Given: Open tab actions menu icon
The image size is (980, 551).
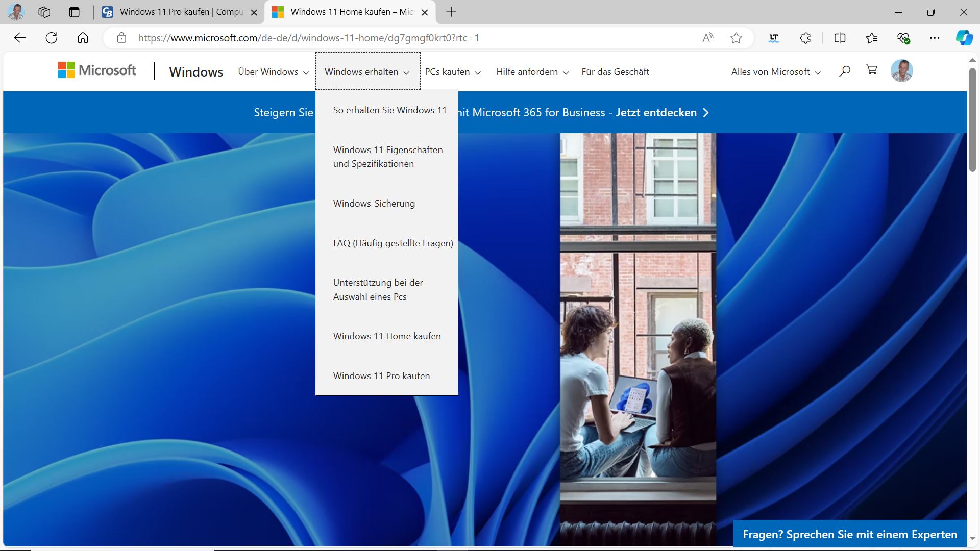Looking at the screenshot, I should pos(75,12).
